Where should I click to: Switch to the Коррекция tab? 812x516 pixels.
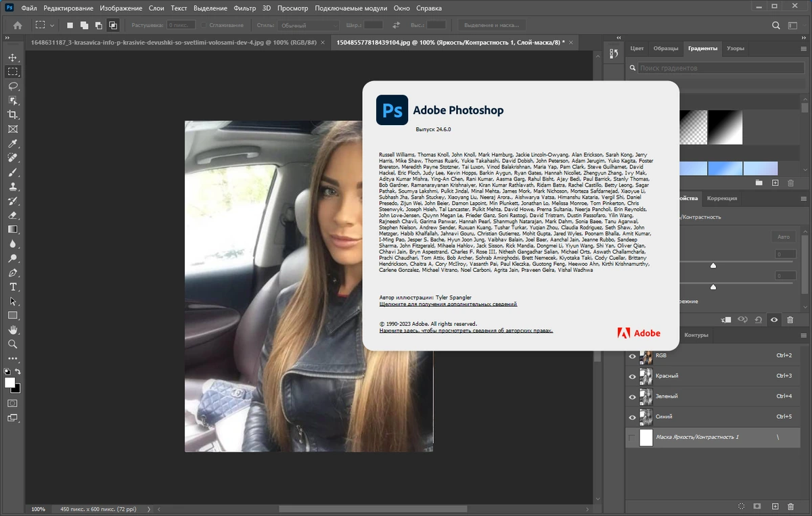(x=722, y=199)
